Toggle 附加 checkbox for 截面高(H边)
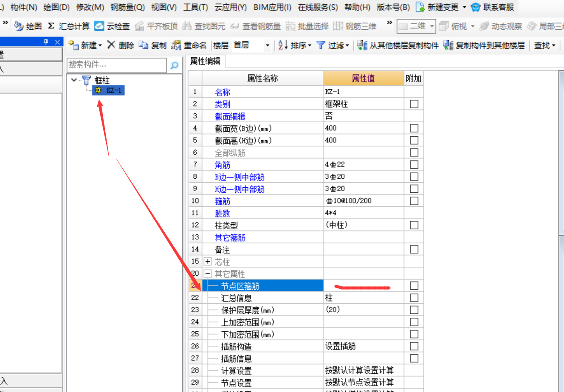Screen dimensions: 564x392 [414, 140]
